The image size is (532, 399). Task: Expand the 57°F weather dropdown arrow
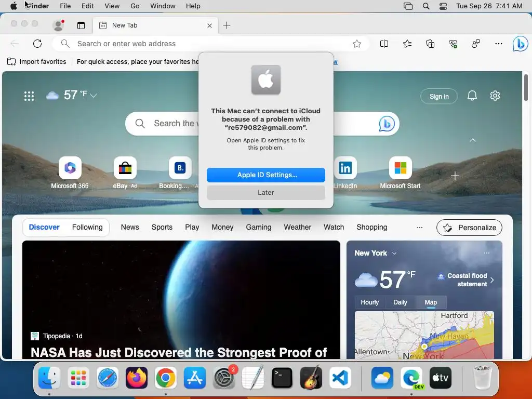[x=94, y=96]
